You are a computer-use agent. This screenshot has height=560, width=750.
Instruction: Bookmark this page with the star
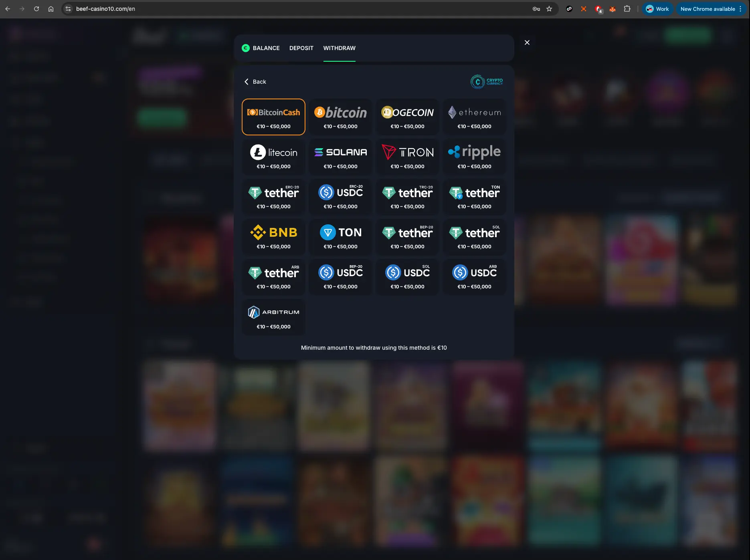549,9
